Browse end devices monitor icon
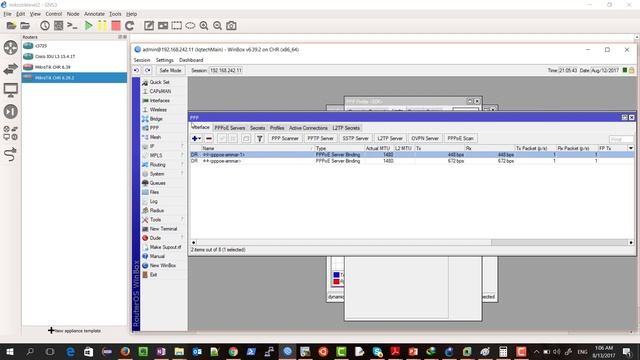Screen dimensions: 640x360 pos(11,90)
